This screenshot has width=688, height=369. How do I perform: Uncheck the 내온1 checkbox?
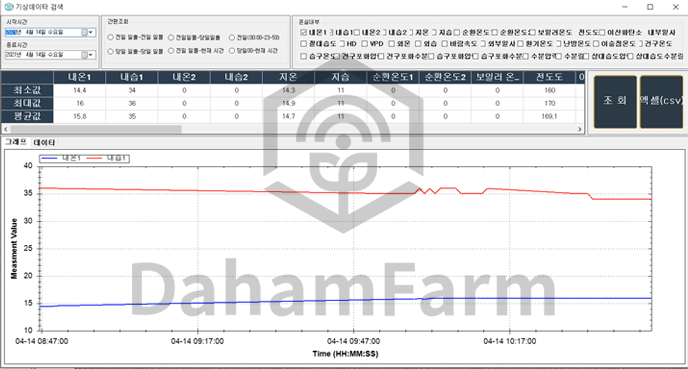pos(304,32)
